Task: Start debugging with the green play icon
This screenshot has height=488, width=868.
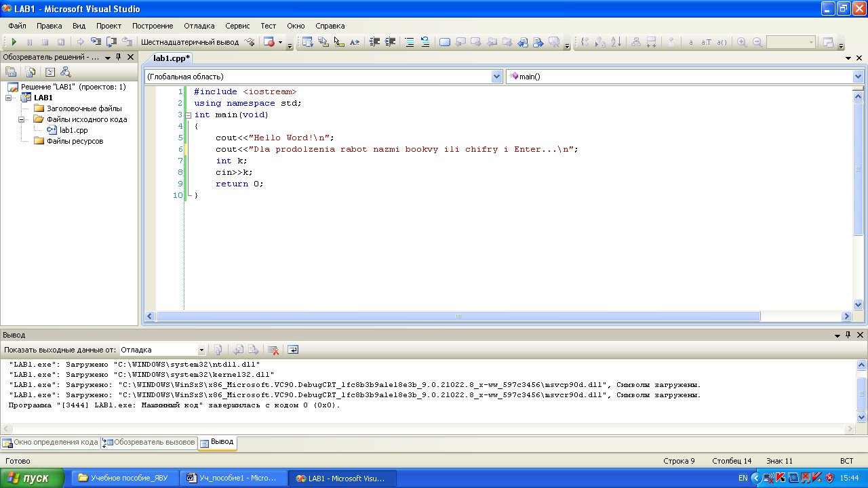Action: [x=14, y=42]
